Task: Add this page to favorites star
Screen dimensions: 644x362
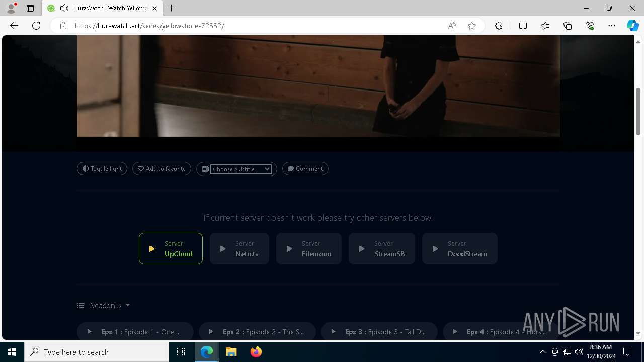Action: pyautogui.click(x=472, y=26)
